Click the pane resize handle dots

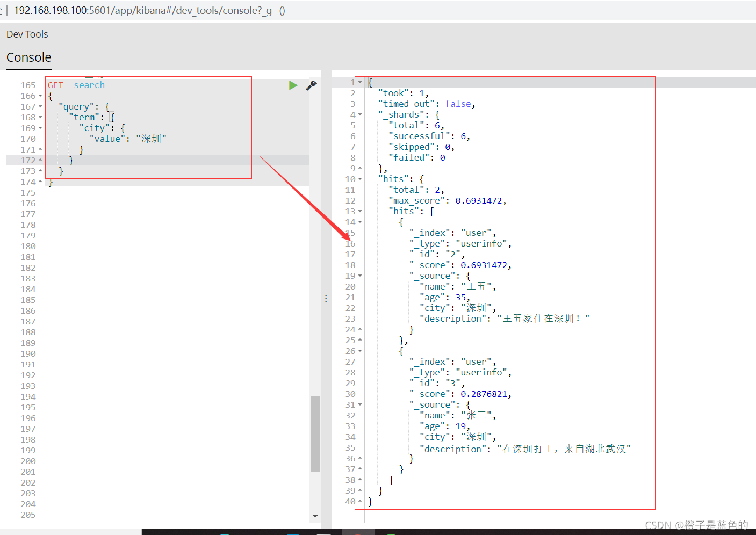coord(326,298)
